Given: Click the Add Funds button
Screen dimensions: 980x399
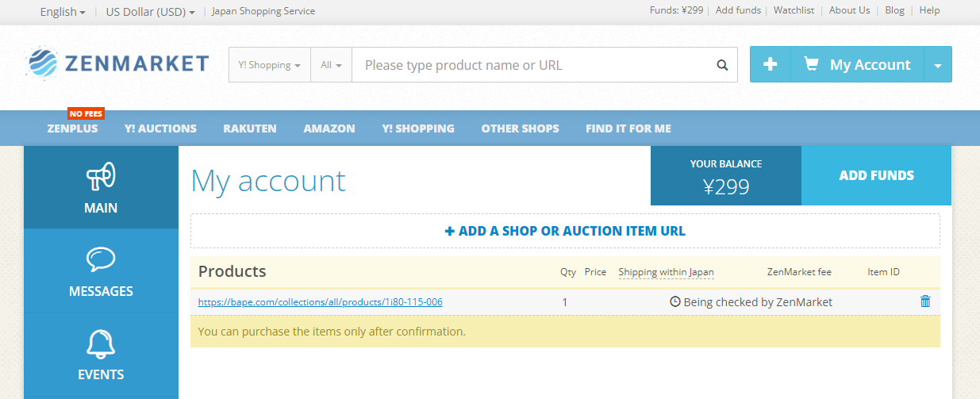Looking at the screenshot, I should click(x=876, y=175).
